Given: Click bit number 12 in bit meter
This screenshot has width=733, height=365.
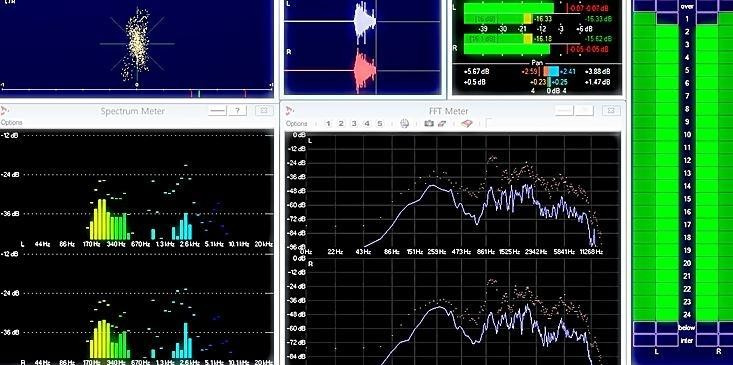Looking at the screenshot, I should 687,160.
